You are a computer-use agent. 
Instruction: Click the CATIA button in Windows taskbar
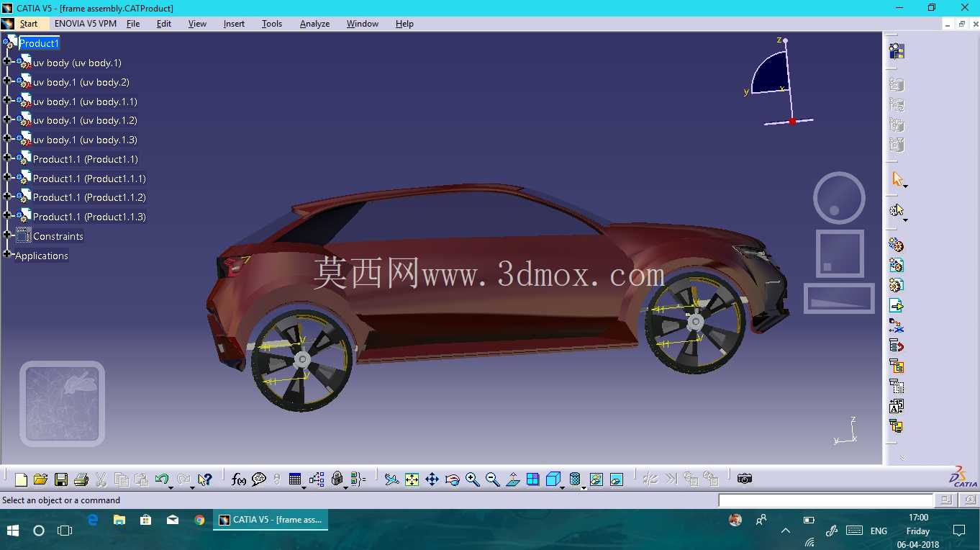(x=271, y=520)
